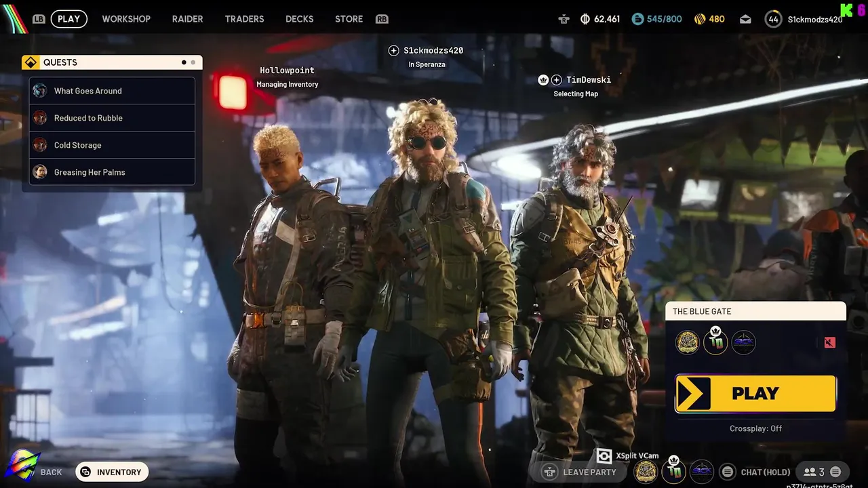868x488 pixels.
Task: Switch to the WORKSHOP tab
Action: [x=126, y=19]
